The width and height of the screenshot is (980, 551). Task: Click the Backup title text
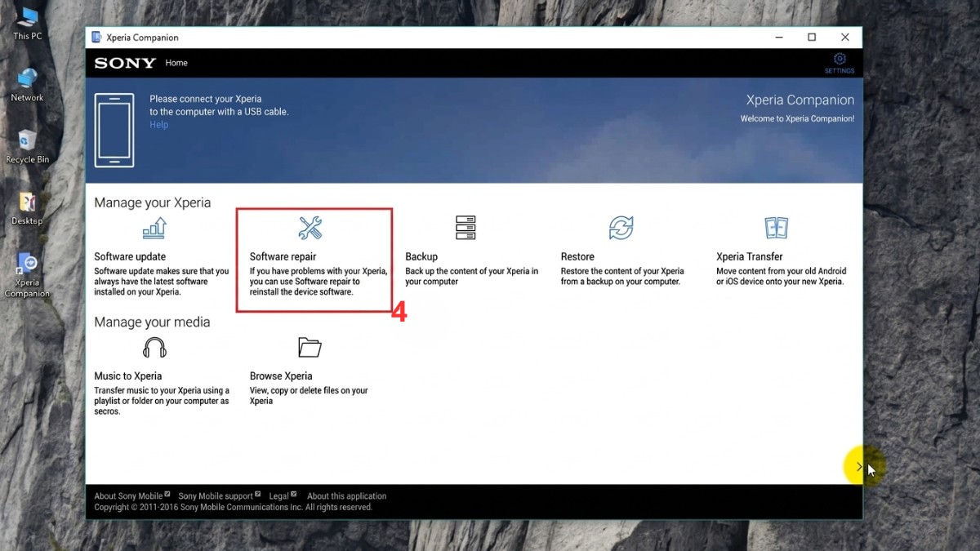click(x=421, y=256)
